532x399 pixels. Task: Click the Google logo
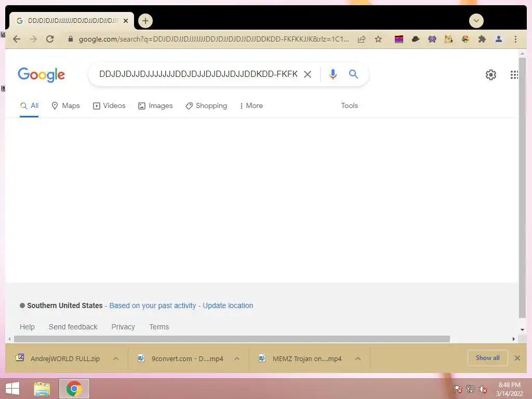click(42, 75)
